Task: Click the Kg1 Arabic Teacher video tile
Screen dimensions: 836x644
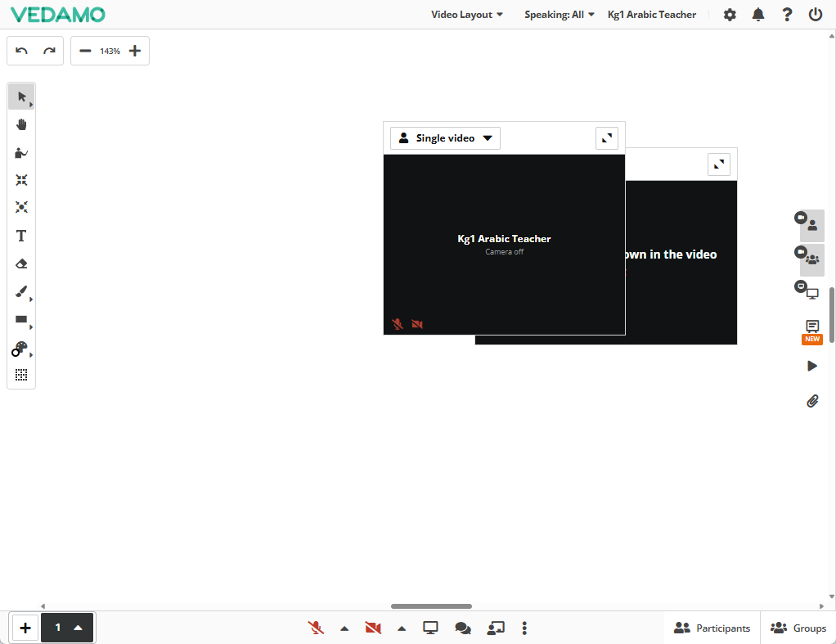Action: [x=504, y=245]
